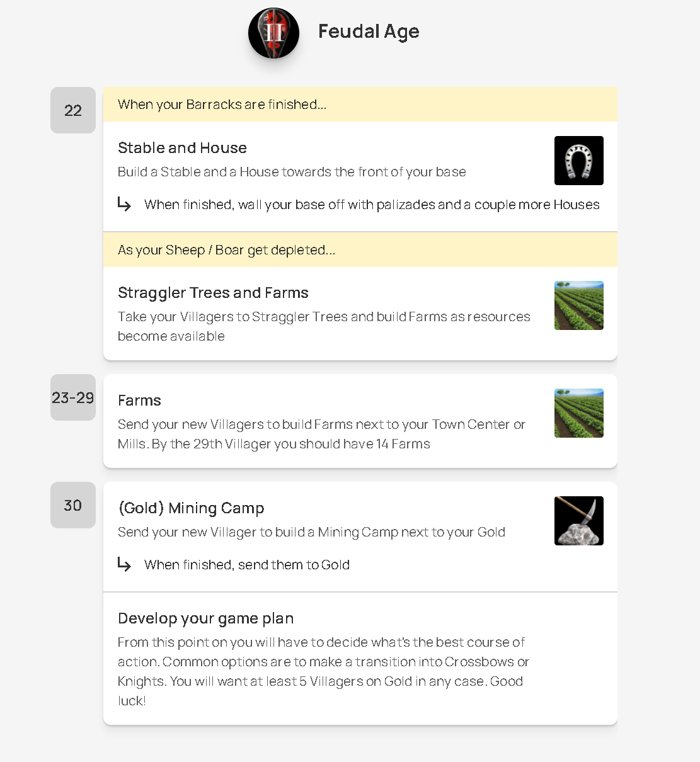Viewport: 700px width, 762px height.
Task: Click the (Gold) Mining Camp title
Action: tap(191, 508)
